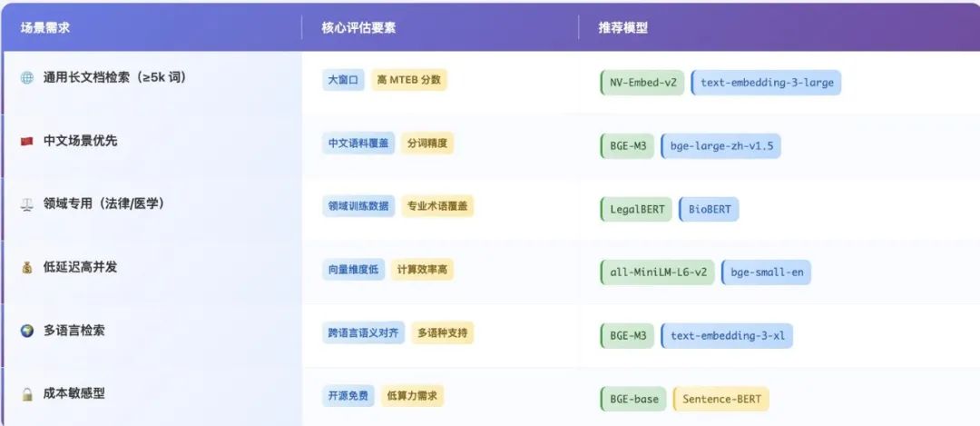The image size is (980, 426).
Task: Choose the BioBERT model tag
Action: click(709, 209)
